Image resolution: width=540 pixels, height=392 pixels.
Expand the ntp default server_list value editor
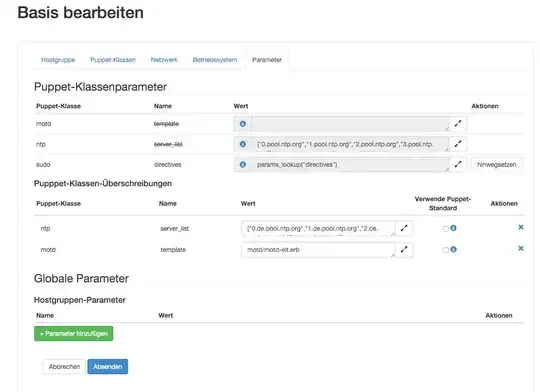[x=458, y=144]
